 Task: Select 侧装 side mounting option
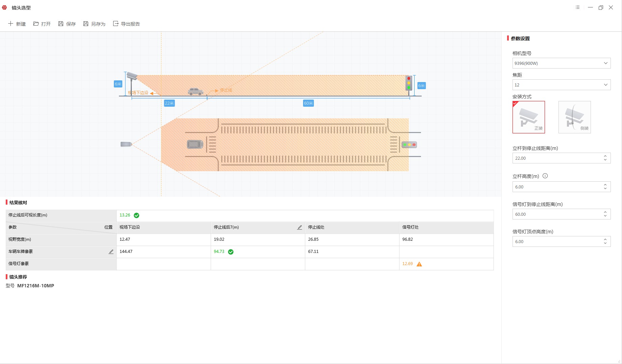click(x=574, y=117)
